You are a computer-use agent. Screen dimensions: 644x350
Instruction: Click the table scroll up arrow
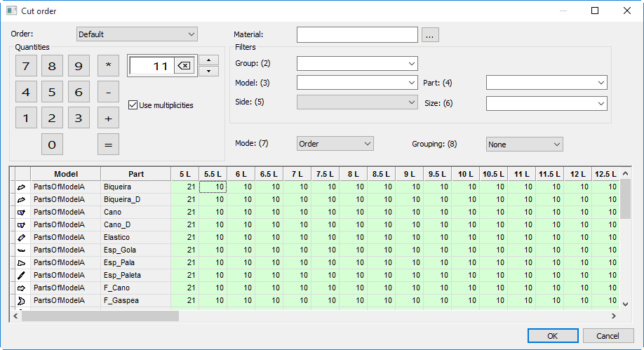625,173
